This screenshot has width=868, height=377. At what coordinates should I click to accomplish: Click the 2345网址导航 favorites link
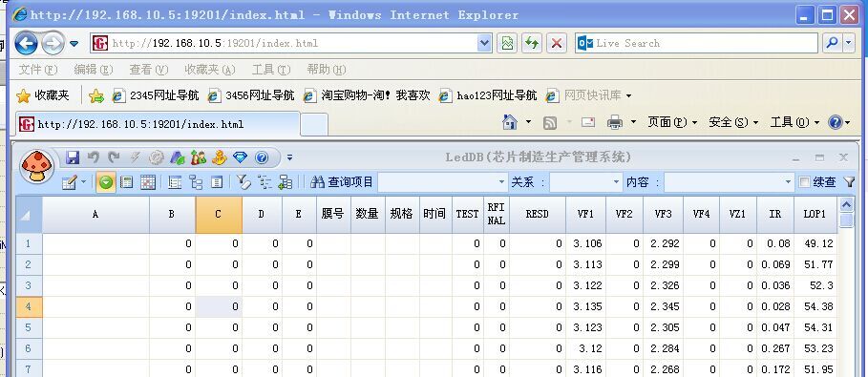click(x=156, y=95)
